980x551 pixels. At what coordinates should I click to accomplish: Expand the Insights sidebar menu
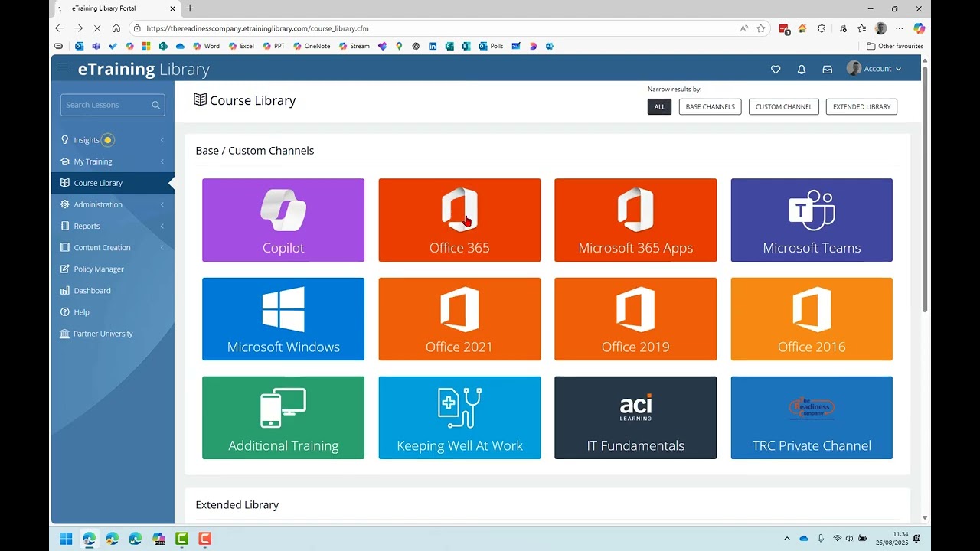click(x=113, y=140)
